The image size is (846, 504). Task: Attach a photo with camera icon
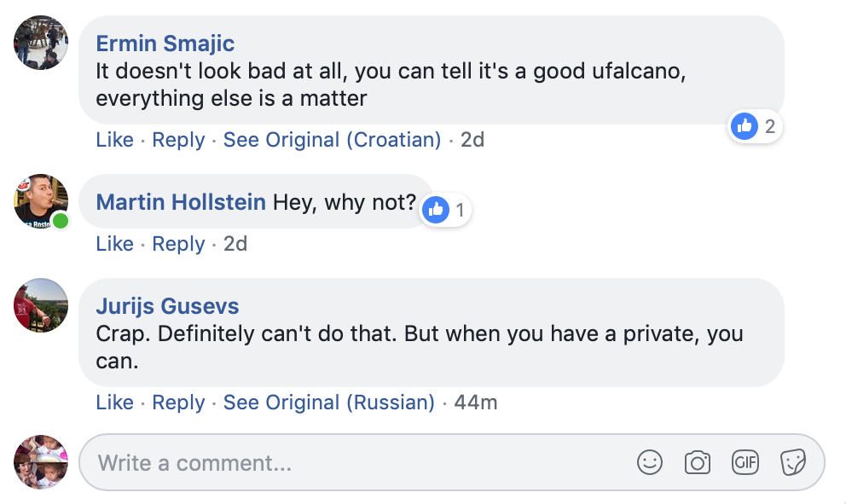coord(698,463)
